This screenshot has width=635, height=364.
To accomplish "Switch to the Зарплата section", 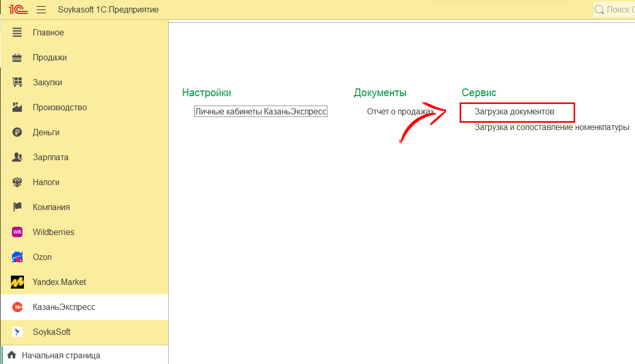I will (x=84, y=157).
